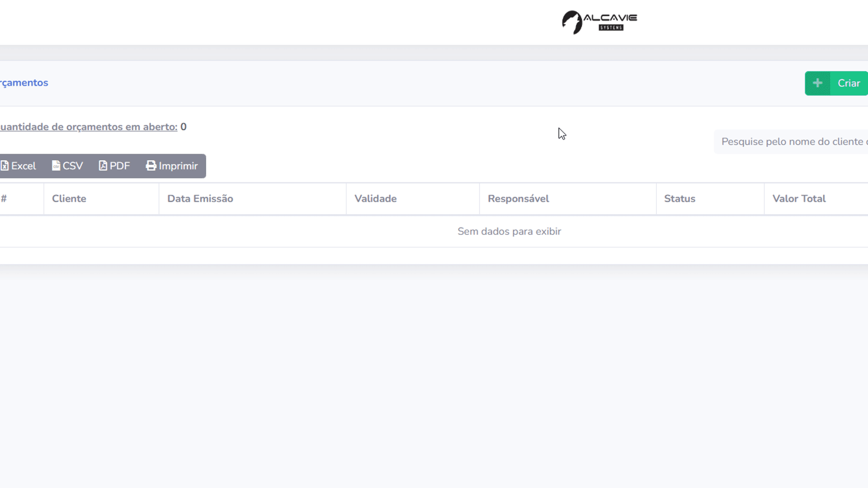
Task: Click the Criar button label
Action: pyautogui.click(x=849, y=83)
